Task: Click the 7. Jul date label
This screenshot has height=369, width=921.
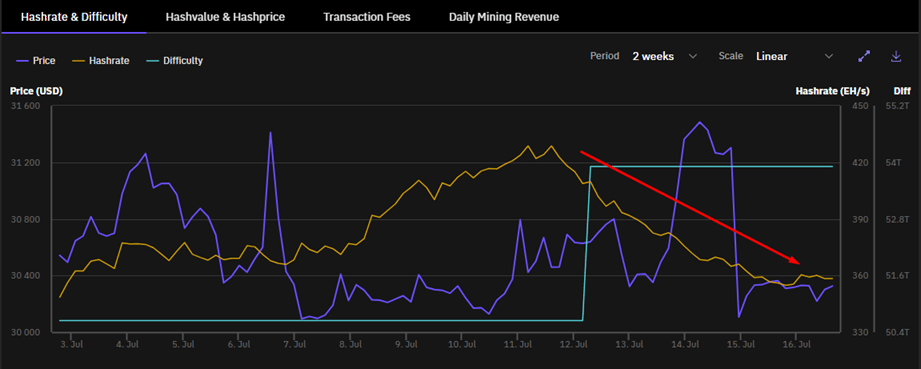Action: point(294,344)
